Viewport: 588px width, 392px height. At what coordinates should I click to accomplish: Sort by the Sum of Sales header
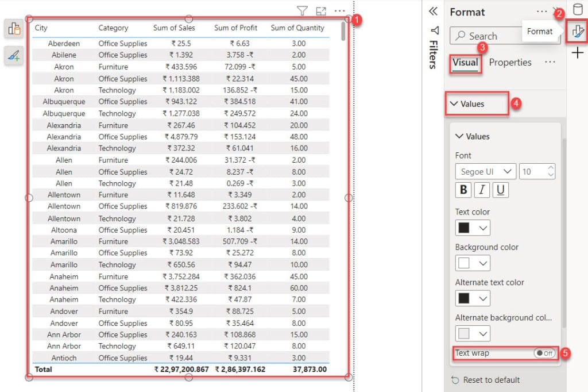pyautogui.click(x=174, y=28)
